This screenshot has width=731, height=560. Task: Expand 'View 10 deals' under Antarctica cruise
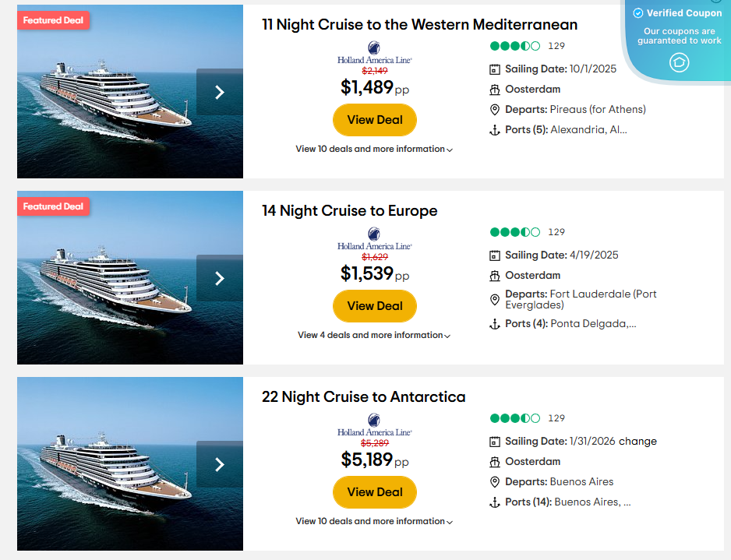[374, 521]
